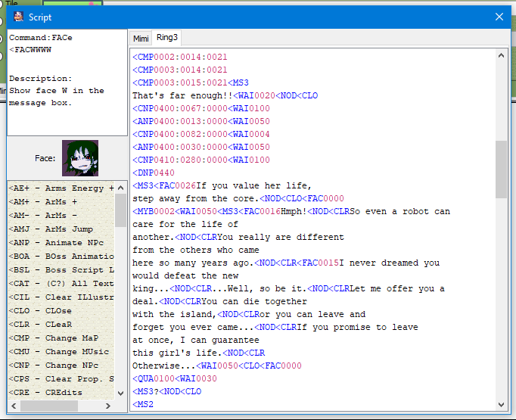Select the <CIL Clear ILlustration command
Image resolution: width=516 pixels, height=420 pixels.
pyautogui.click(x=61, y=297)
